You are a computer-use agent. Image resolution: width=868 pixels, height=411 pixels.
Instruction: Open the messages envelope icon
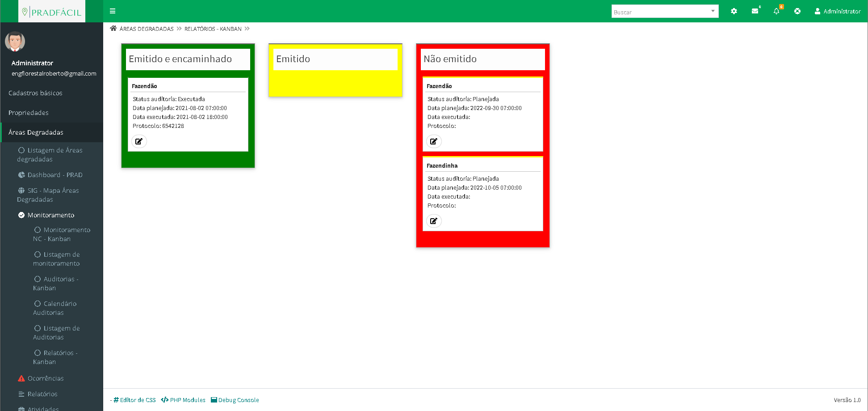point(755,11)
